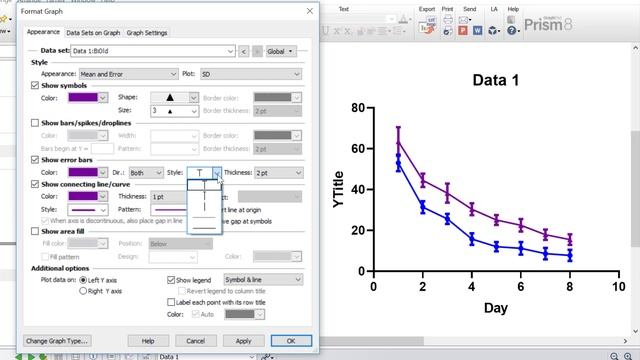Click the Send by email icon
The height and width of the screenshot is (360, 640).
click(464, 20)
